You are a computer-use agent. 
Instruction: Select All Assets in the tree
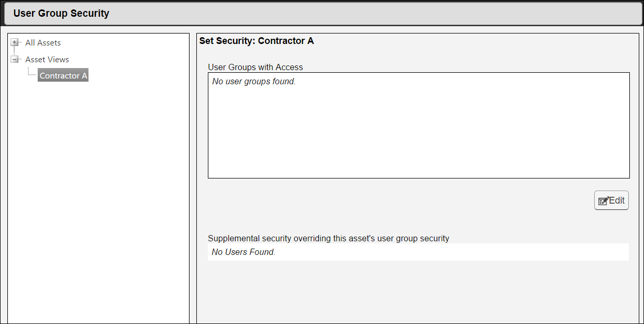[x=43, y=43]
